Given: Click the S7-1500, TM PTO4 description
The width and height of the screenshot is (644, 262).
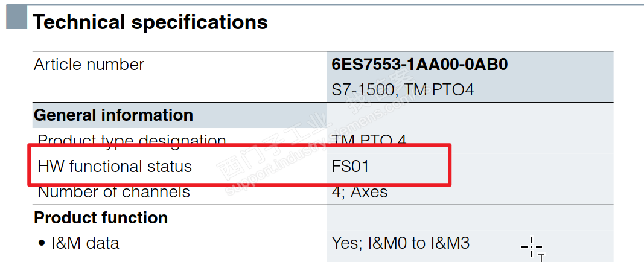Looking at the screenshot, I should [403, 90].
